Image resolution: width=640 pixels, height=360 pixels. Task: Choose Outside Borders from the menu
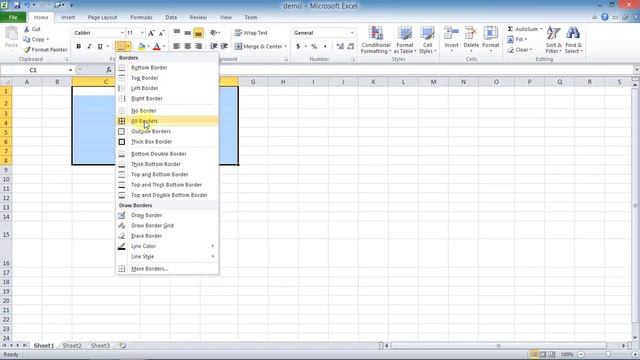167,131
